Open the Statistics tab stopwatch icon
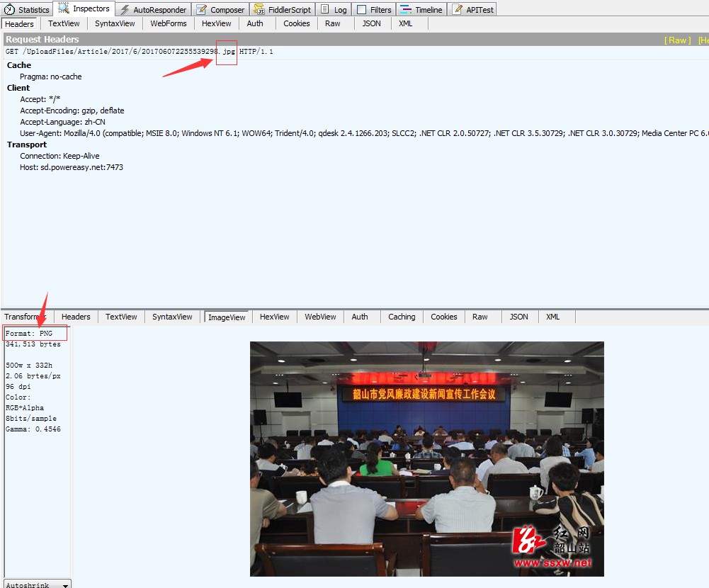This screenshot has width=709, height=588. pos(9,10)
